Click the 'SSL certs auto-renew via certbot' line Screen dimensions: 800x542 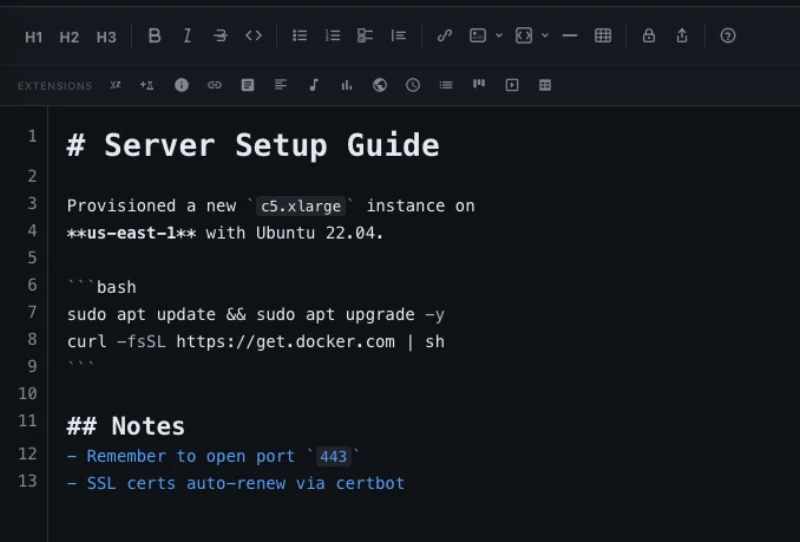(x=236, y=483)
